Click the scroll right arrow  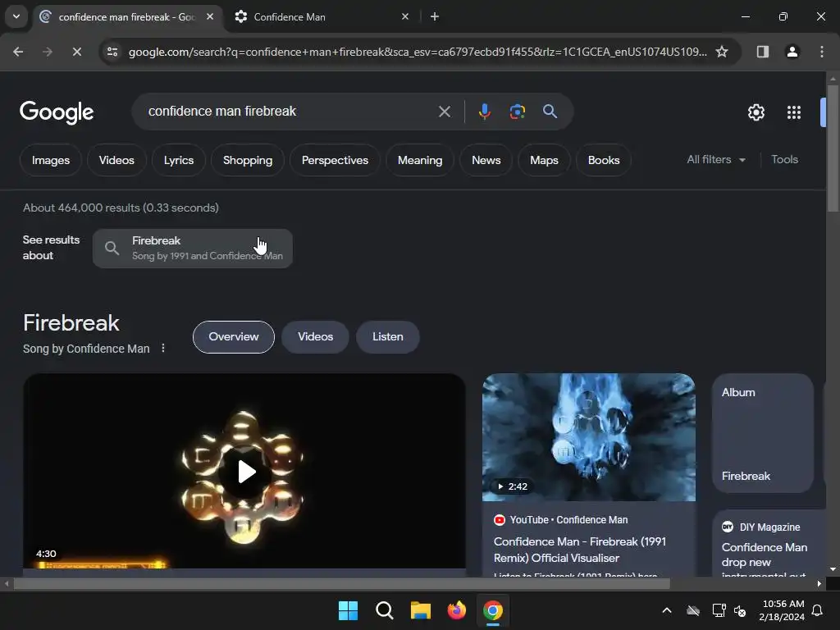coord(819,583)
